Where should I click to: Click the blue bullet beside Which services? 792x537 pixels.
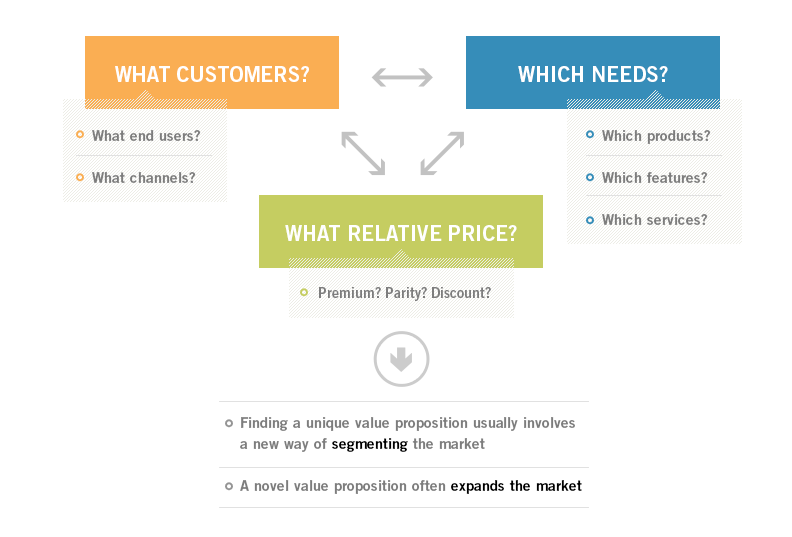tap(590, 220)
